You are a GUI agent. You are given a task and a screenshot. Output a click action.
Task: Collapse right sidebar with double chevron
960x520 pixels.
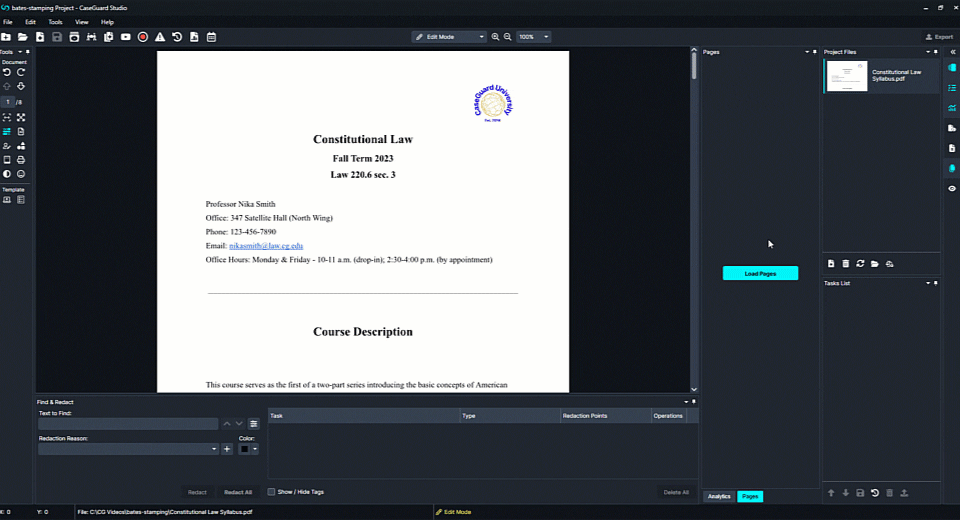coord(953,52)
